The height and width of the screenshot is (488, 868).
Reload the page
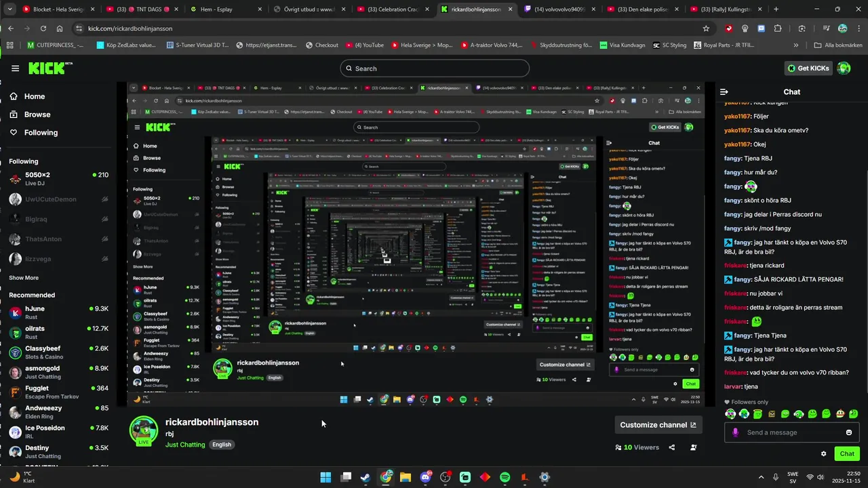pos(43,28)
